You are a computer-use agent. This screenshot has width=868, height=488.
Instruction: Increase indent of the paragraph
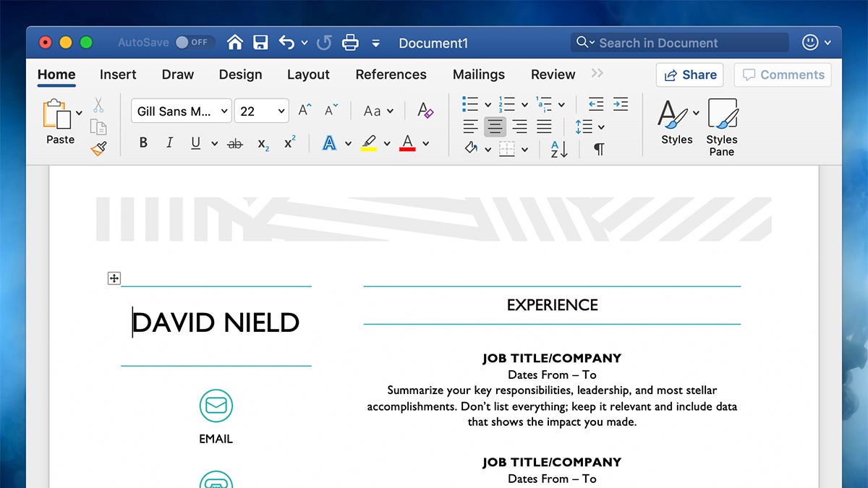(621, 104)
